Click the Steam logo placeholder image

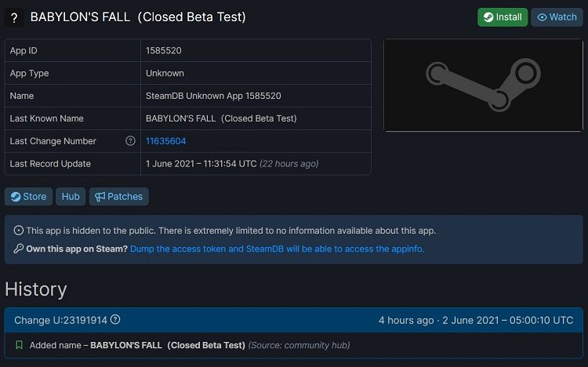click(x=482, y=85)
